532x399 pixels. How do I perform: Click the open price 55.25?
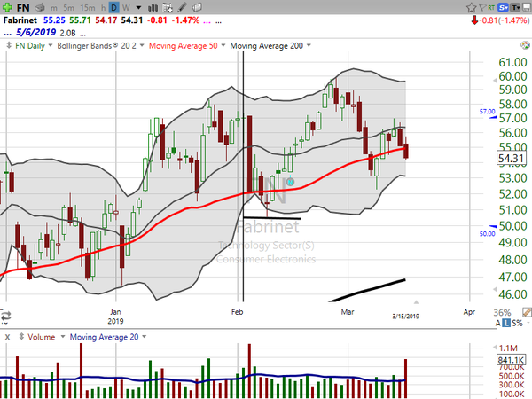coord(54,20)
